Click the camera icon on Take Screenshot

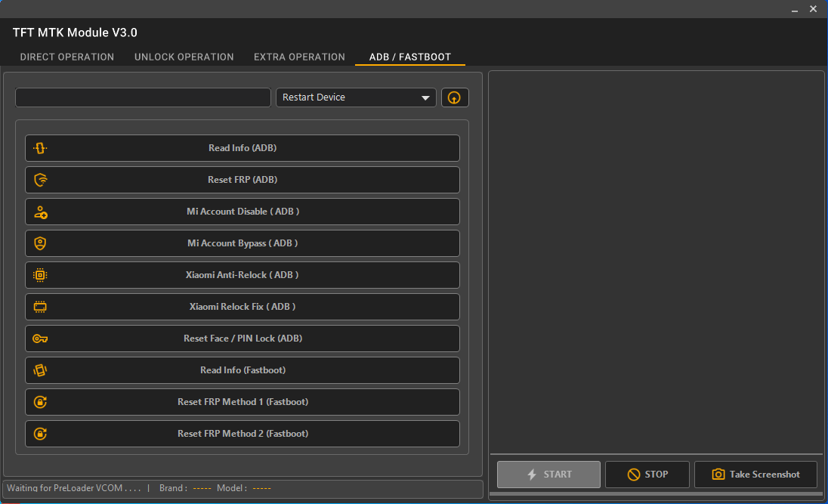[716, 475]
